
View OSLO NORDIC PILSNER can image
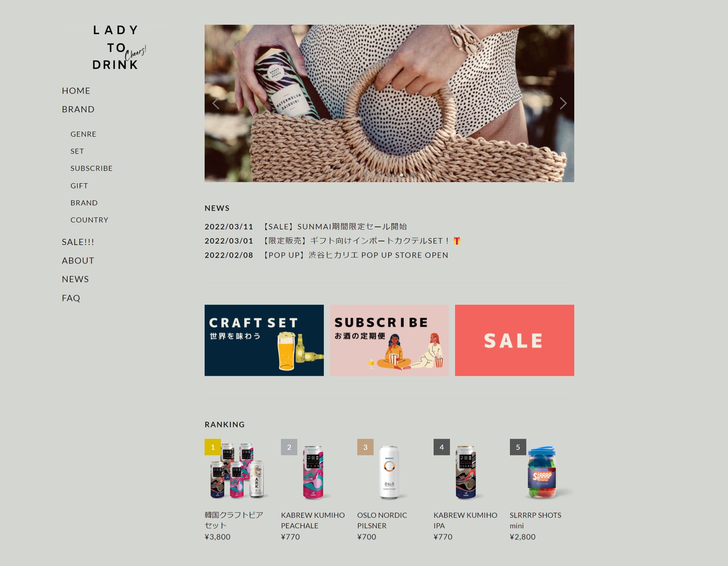(389, 471)
